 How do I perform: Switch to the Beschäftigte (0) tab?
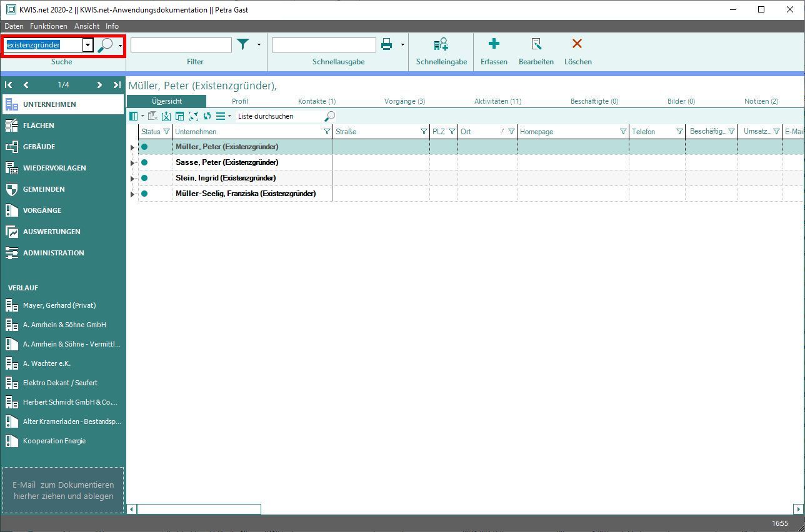point(594,101)
